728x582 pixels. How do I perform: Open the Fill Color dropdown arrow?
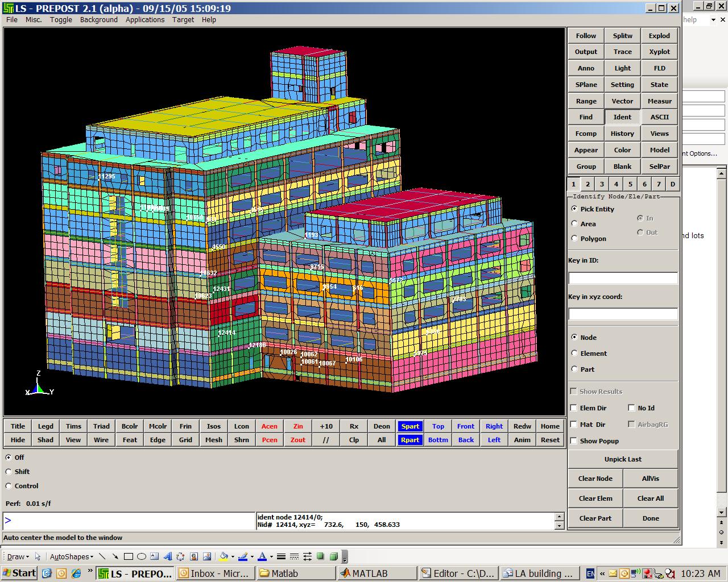pyautogui.click(x=233, y=556)
